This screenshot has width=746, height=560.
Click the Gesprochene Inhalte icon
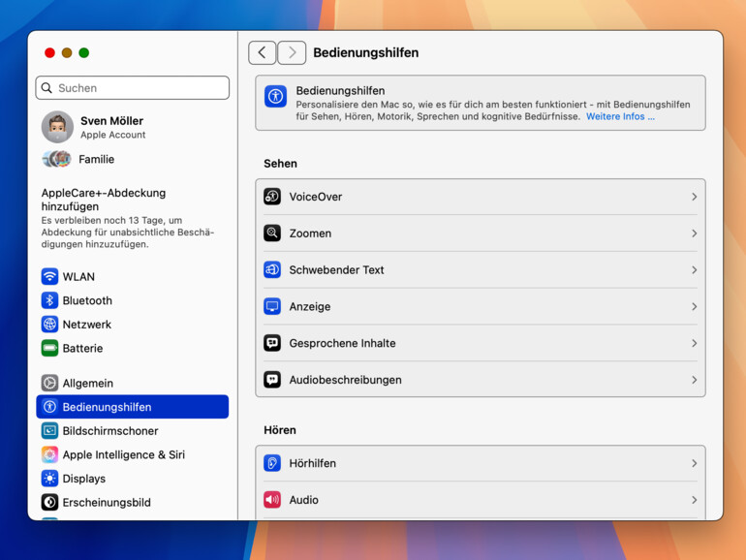(272, 343)
